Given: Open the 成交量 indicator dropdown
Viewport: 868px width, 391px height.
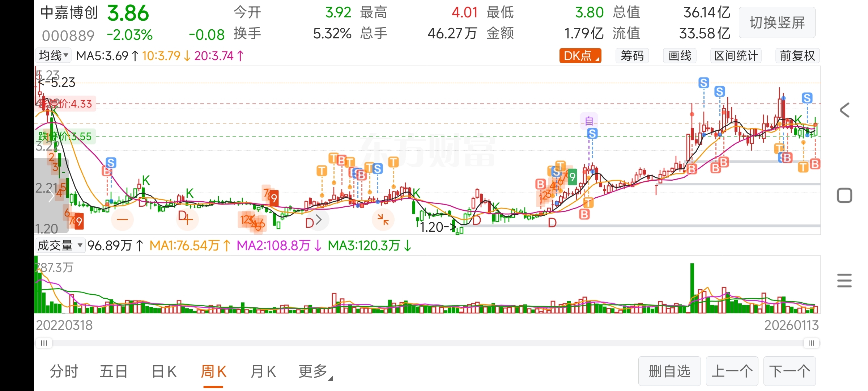Looking at the screenshot, I should [x=60, y=245].
